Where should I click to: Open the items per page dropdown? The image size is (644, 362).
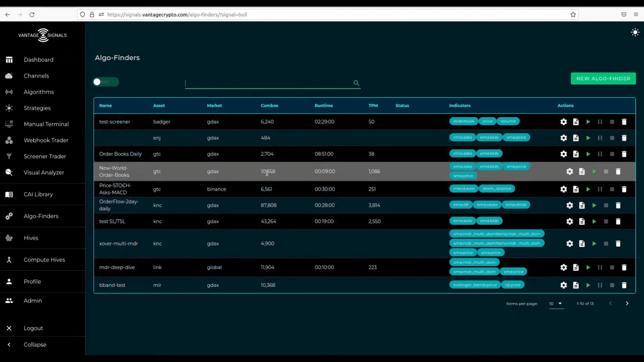[x=556, y=304]
